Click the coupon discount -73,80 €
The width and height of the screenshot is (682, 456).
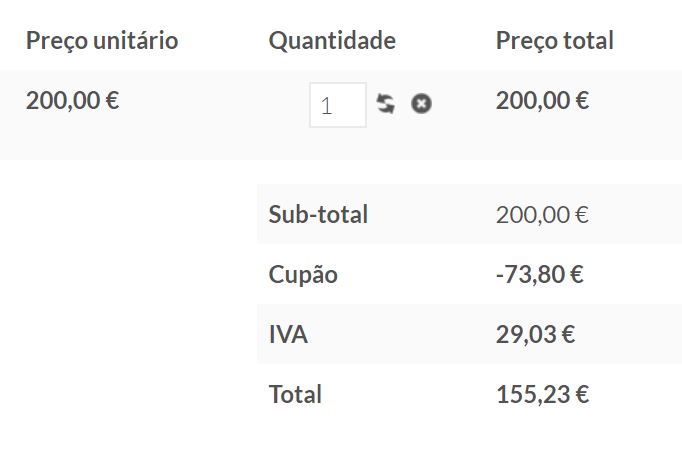540,275
